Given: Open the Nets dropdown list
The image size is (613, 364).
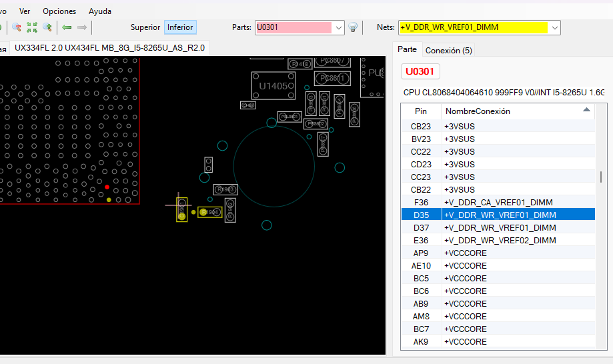Looking at the screenshot, I should (x=555, y=27).
